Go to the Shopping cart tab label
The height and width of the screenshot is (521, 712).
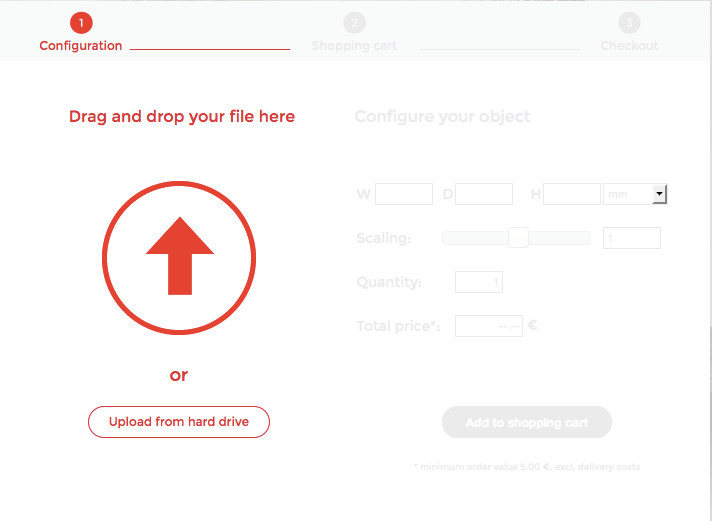pos(354,46)
